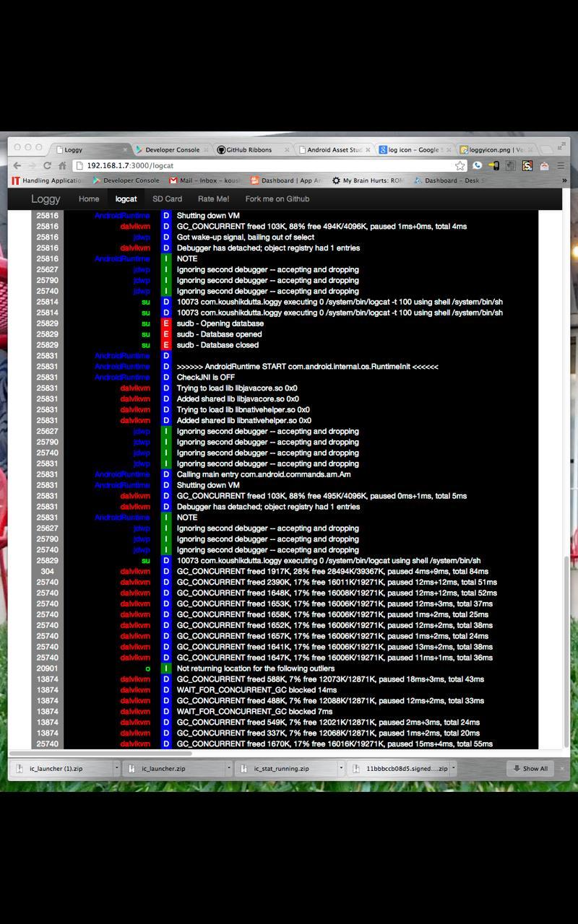578x924 pixels.
Task: Click the browser back arrow
Action: pos(17,165)
